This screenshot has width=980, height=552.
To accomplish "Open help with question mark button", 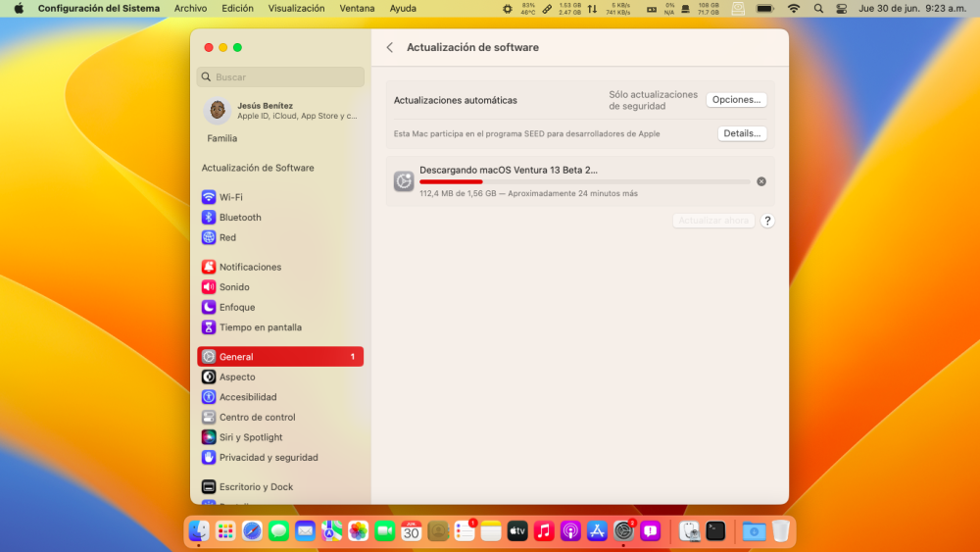I will 767,221.
